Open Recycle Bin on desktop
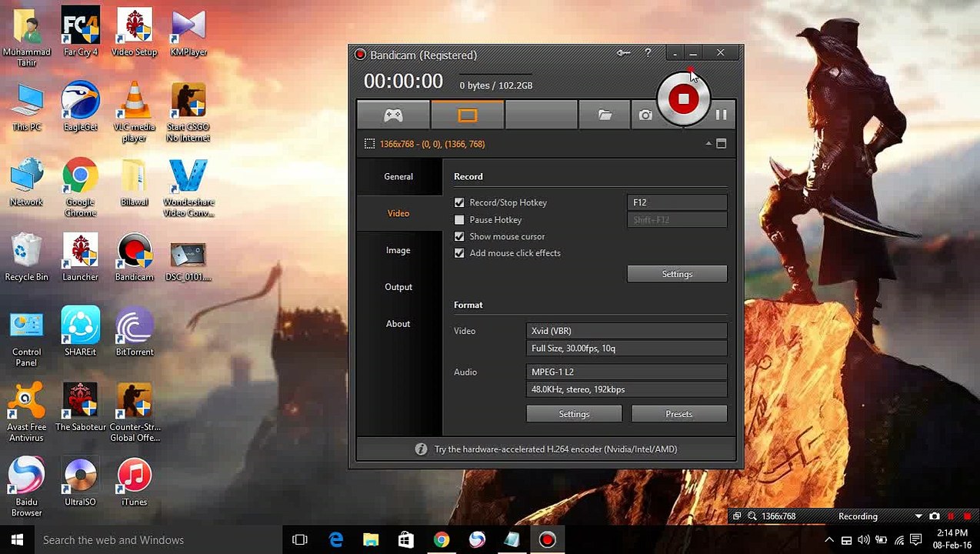This screenshot has height=554, width=980. coord(27,258)
